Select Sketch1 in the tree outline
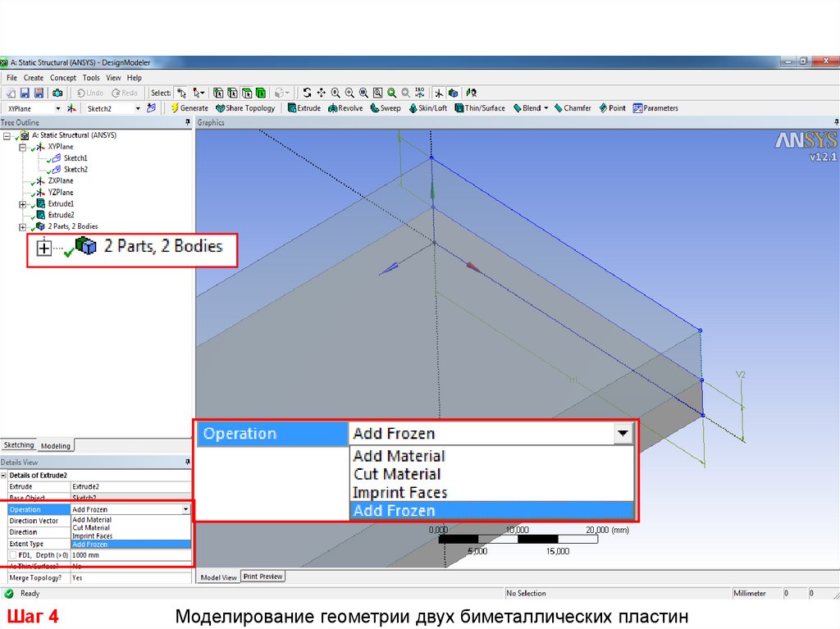This screenshot has height=629, width=840. [x=75, y=157]
